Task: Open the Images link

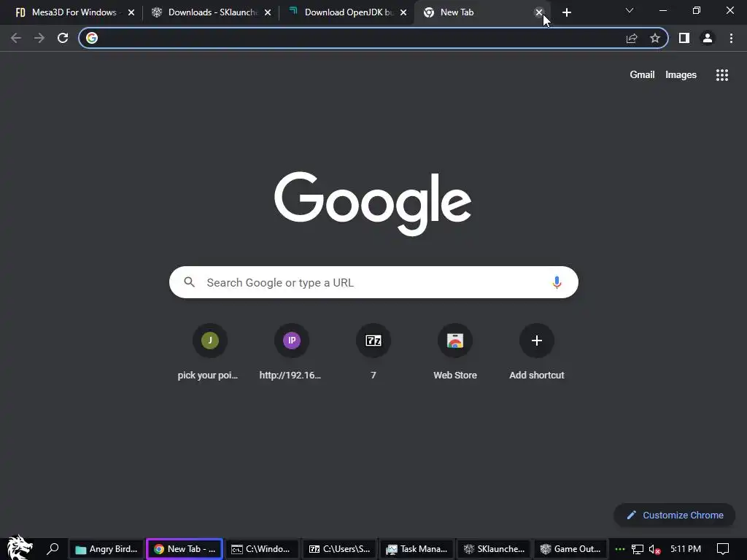Action: 681,75
